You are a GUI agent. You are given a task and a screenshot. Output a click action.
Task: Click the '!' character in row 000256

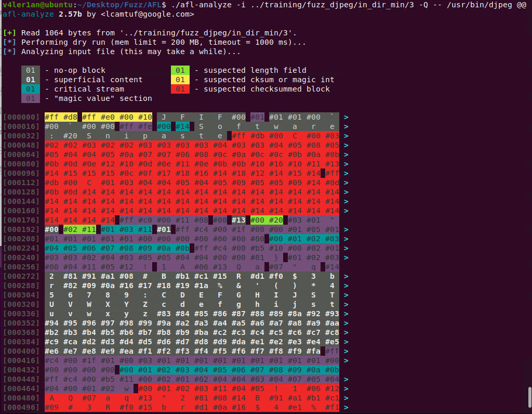coord(145,267)
